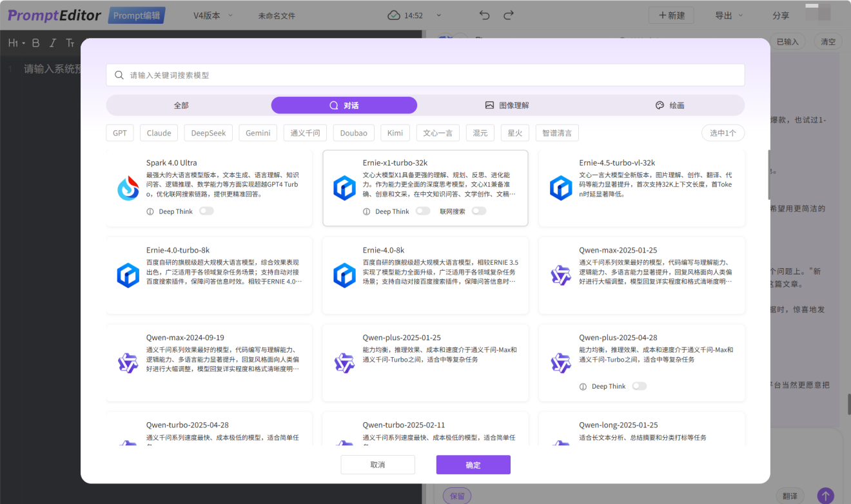Click the purple send arrow button
851x504 pixels.
825,496
